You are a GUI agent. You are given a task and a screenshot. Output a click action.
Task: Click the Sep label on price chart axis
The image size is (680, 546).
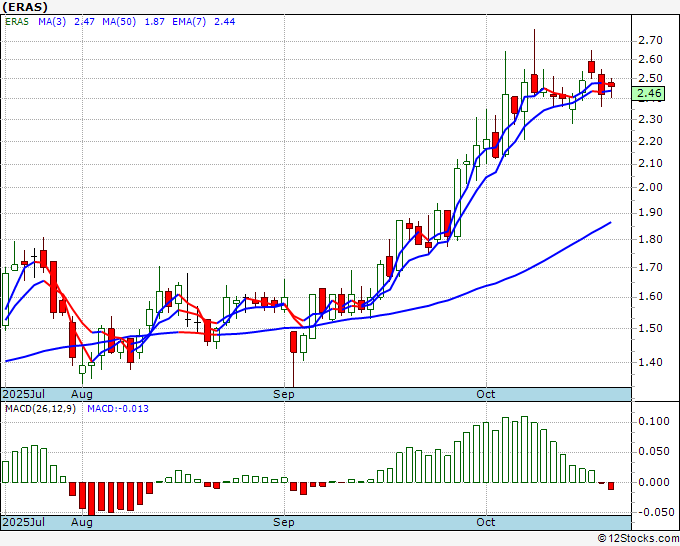(284, 394)
